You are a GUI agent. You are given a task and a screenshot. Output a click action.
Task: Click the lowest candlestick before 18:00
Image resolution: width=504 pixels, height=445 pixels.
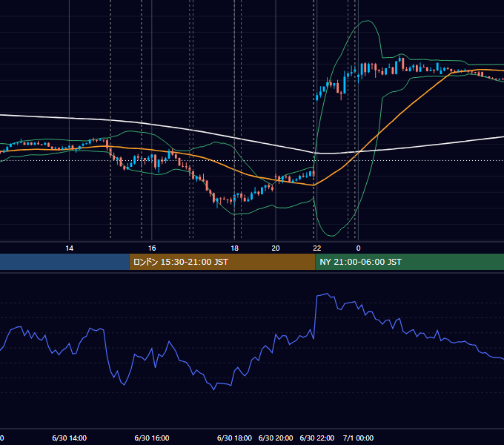click(217, 202)
